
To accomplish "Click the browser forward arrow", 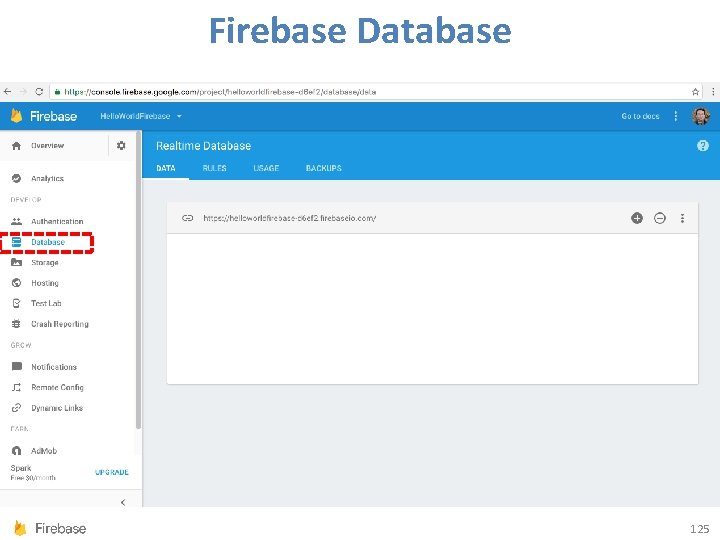I will click(x=23, y=91).
